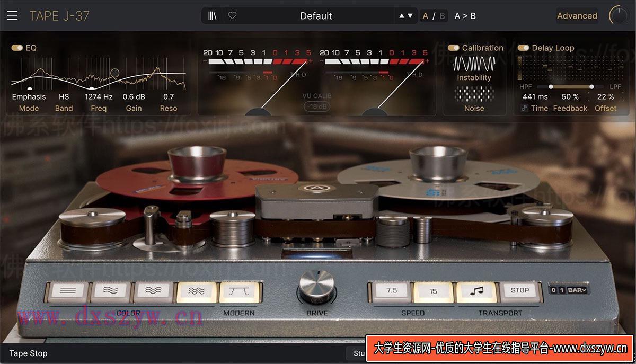Set tape speed to 7.5
The width and height of the screenshot is (636, 364).
click(x=391, y=291)
